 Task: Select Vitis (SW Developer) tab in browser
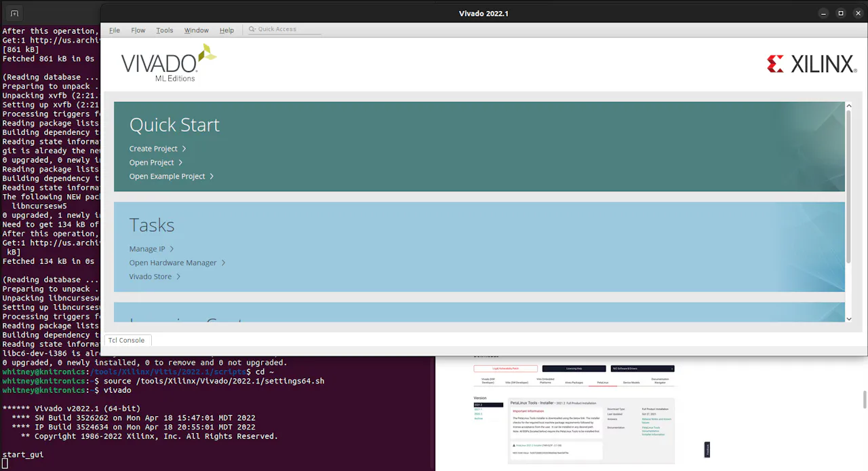click(517, 383)
